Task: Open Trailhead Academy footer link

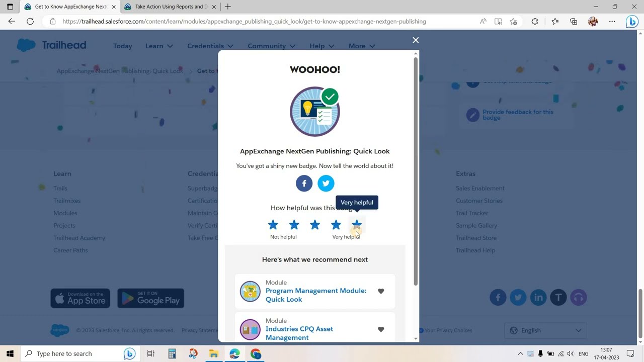Action: point(79,238)
